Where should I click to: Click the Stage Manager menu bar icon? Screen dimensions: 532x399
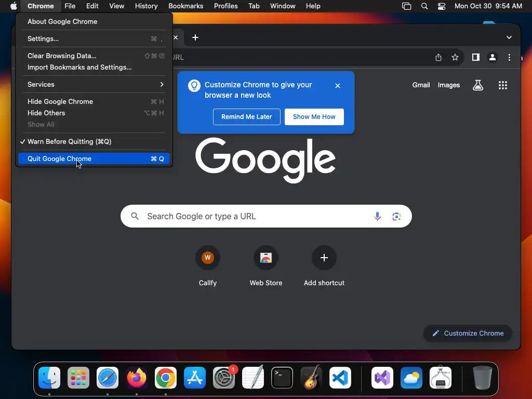pyautogui.click(x=406, y=6)
